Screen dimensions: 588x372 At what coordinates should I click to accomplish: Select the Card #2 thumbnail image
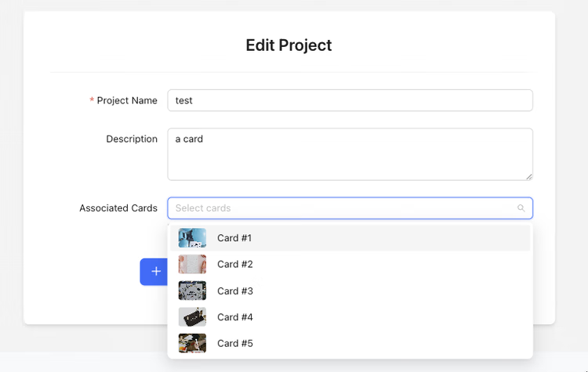tap(192, 264)
